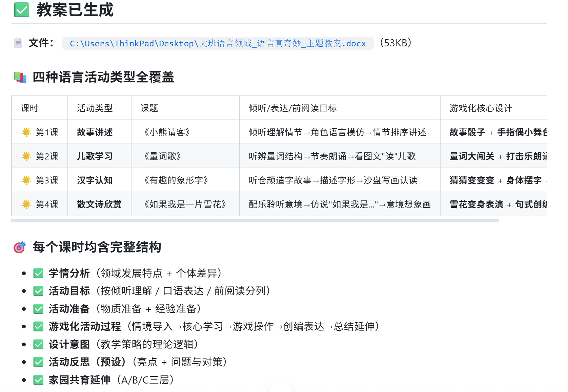Click the target icon beside 每个课时均含完整结构
Image resolution: width=568 pixels, height=392 pixels.
[20, 247]
